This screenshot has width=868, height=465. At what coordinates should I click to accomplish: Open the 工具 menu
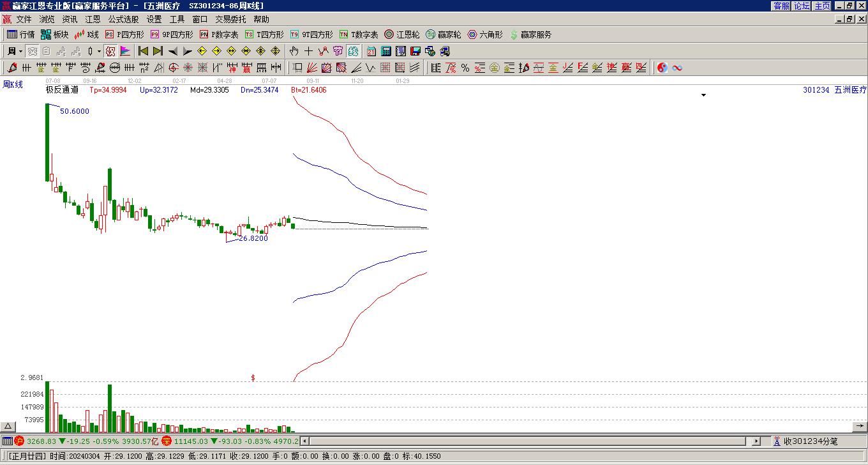pos(177,19)
